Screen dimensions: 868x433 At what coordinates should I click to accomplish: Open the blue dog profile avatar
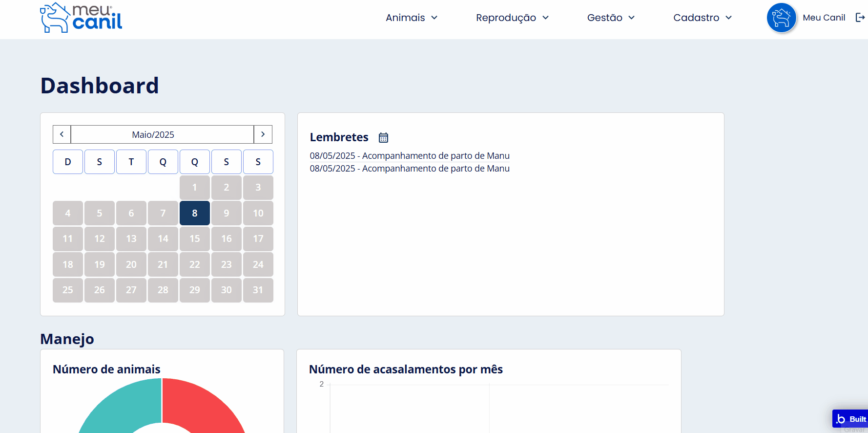pos(781,18)
